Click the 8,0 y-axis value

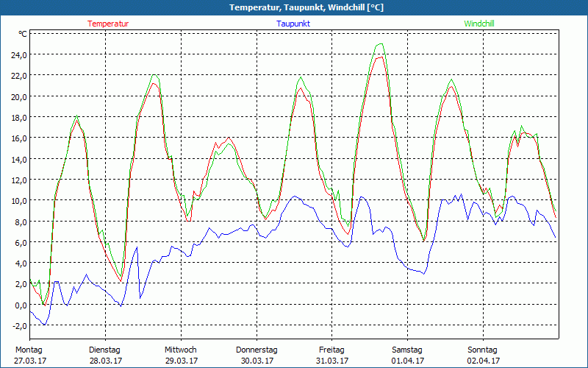[21, 222]
